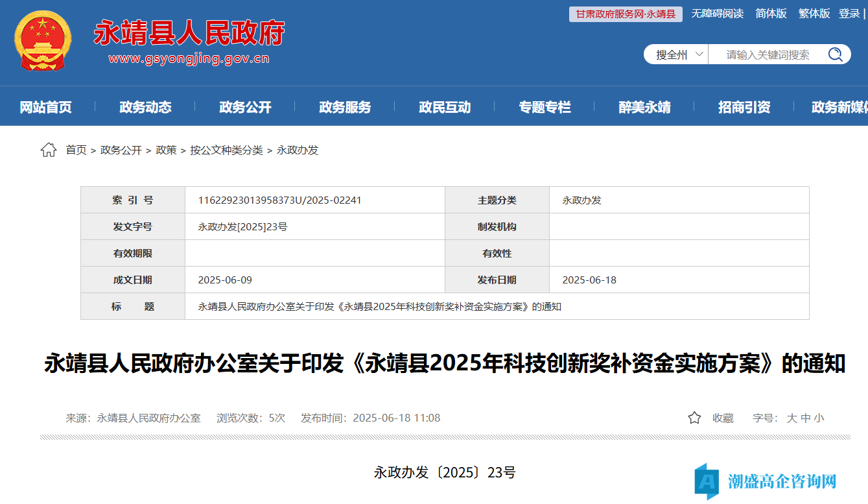Viewport: 868px width, 504px height.
Task: Click the magnifying glass search icon
Action: pyautogui.click(x=835, y=54)
